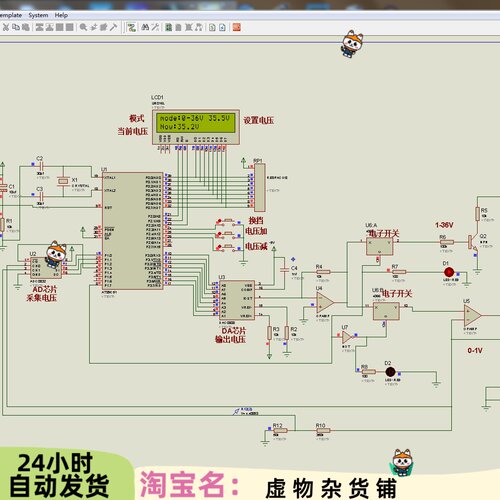Select capacitor C2

coord(42,166)
